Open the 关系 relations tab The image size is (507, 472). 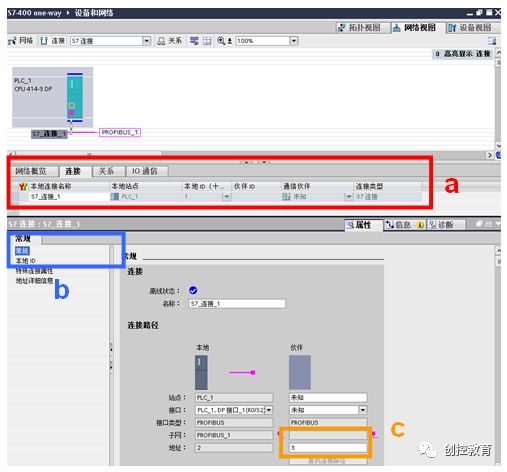(x=107, y=171)
